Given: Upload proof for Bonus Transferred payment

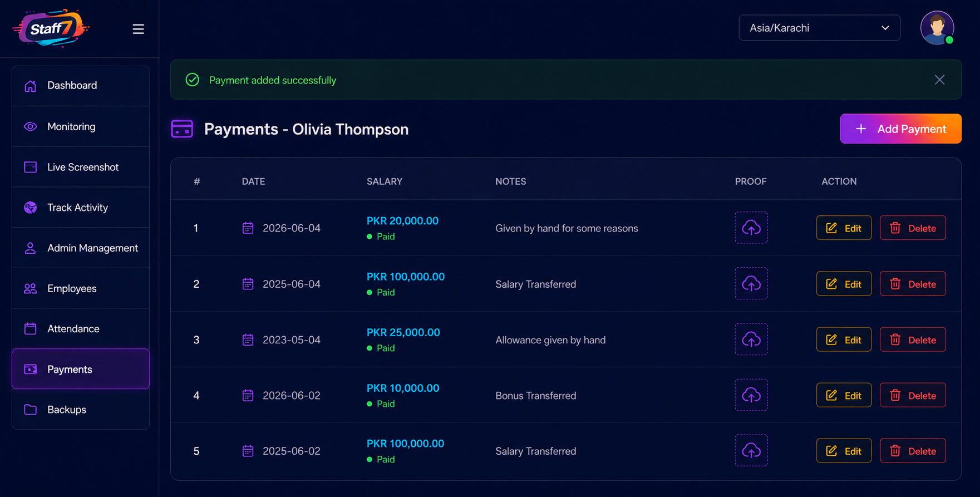Looking at the screenshot, I should click(x=751, y=395).
